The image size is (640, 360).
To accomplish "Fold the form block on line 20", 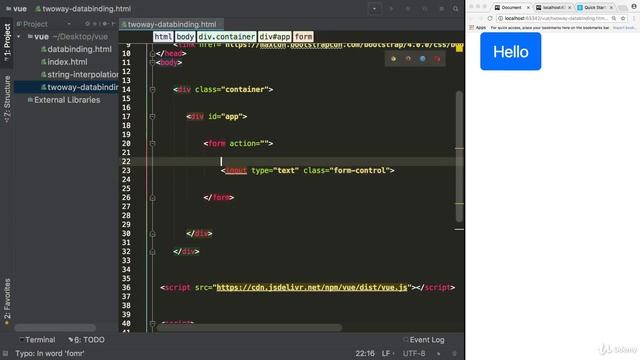I will coord(152,143).
